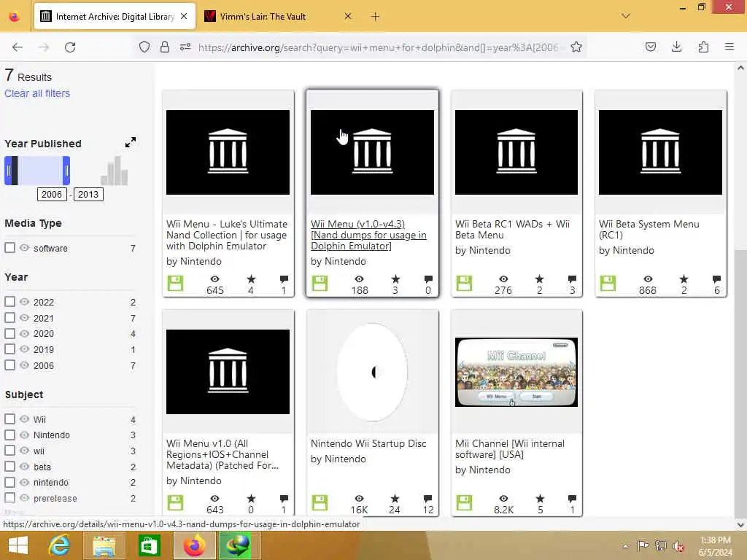Screen dimensions: 747x560
Task: Show hidden system tray icons
Action: point(626,545)
